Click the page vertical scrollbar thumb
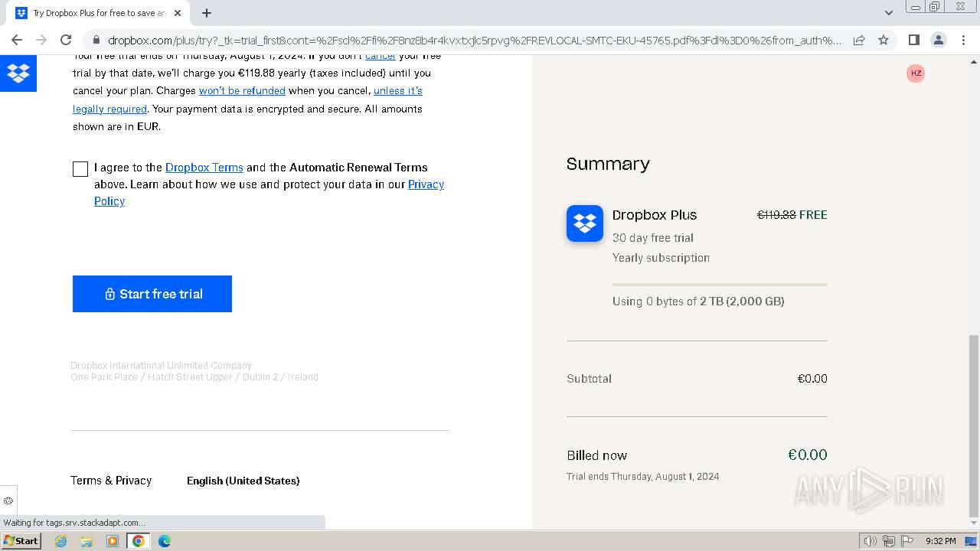 973,425
